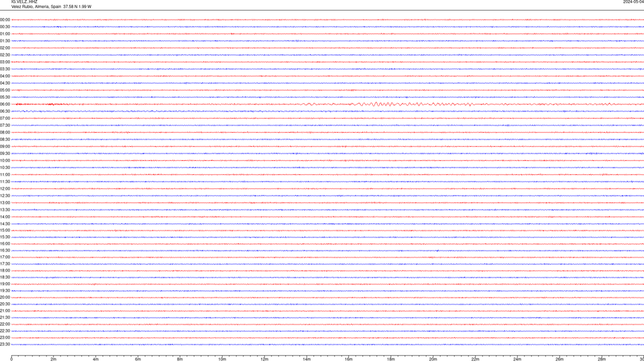The width and height of the screenshot is (644, 362).
Task: Click the 20:30 trace label
Action: (5, 304)
